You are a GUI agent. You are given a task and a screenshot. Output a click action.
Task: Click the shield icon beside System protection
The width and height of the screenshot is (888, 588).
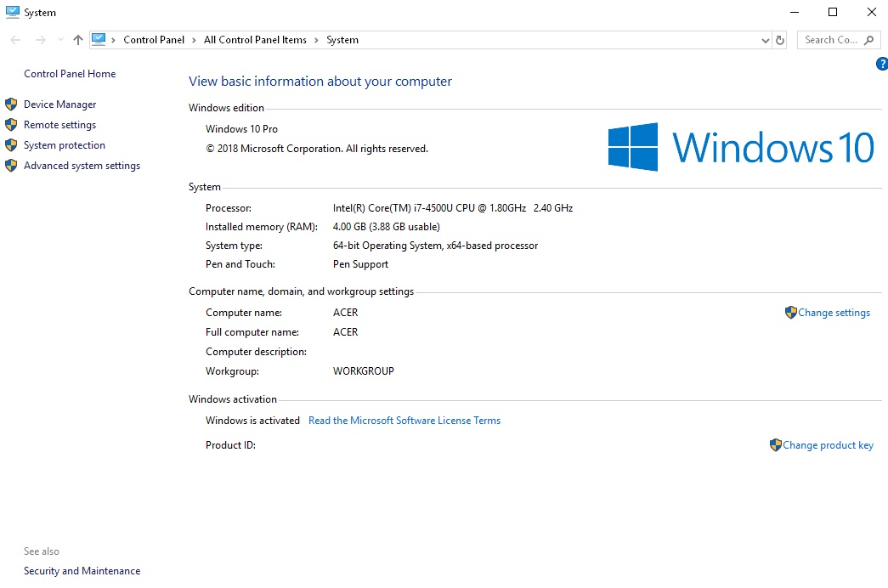pyautogui.click(x=11, y=145)
